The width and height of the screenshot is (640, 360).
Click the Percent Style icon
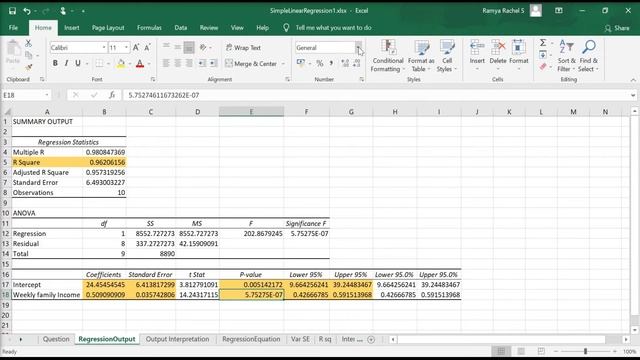tap(320, 63)
